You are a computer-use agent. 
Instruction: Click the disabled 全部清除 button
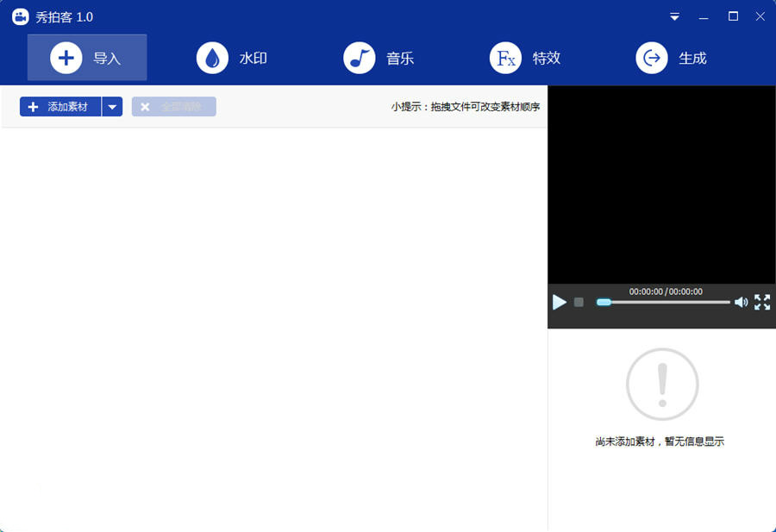click(x=173, y=107)
